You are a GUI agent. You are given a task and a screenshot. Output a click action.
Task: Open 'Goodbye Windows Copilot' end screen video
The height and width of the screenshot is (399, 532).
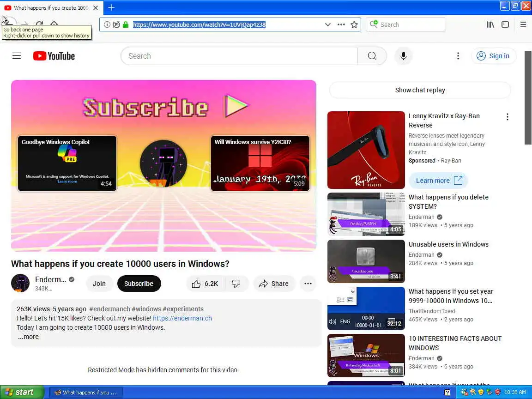[67, 163]
